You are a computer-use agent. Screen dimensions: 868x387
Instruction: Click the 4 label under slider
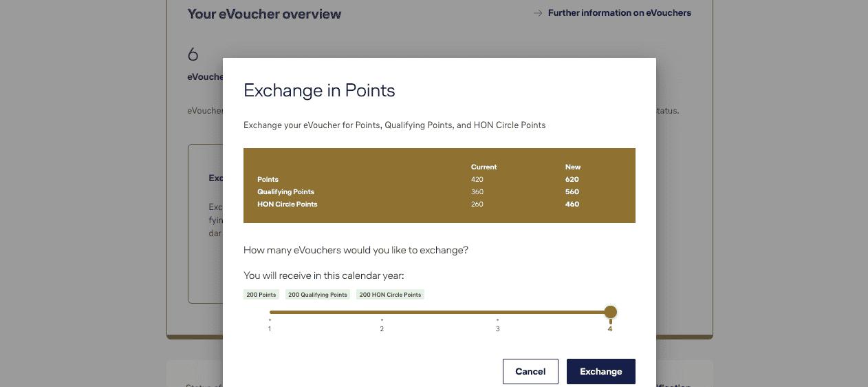pyautogui.click(x=610, y=328)
